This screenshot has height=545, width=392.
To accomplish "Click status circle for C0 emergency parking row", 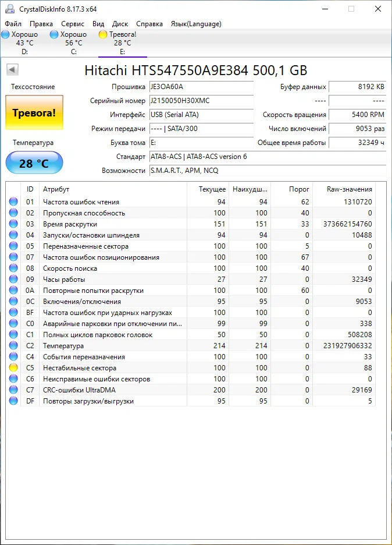I will point(13,323).
